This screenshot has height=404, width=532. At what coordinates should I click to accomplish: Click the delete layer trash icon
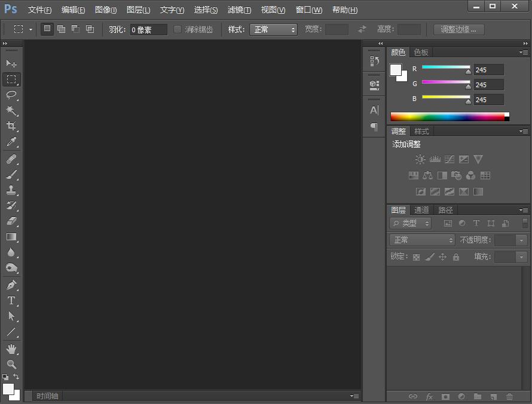pyautogui.click(x=509, y=396)
